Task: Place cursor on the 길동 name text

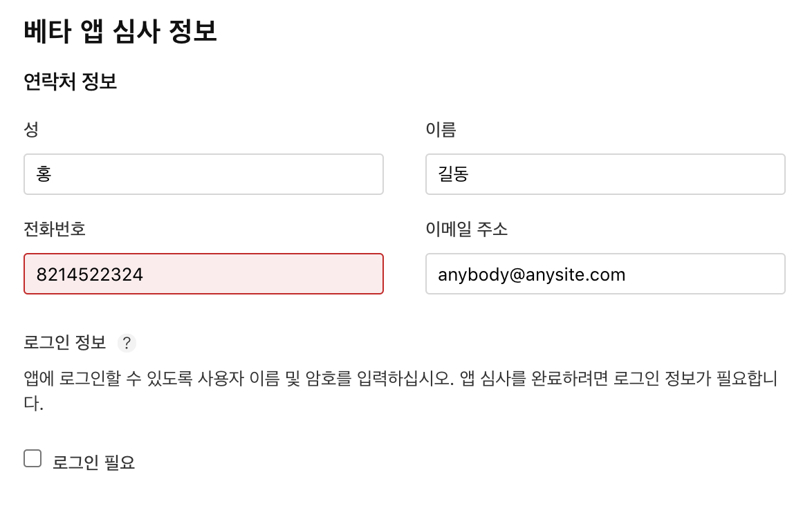Action: [x=454, y=174]
